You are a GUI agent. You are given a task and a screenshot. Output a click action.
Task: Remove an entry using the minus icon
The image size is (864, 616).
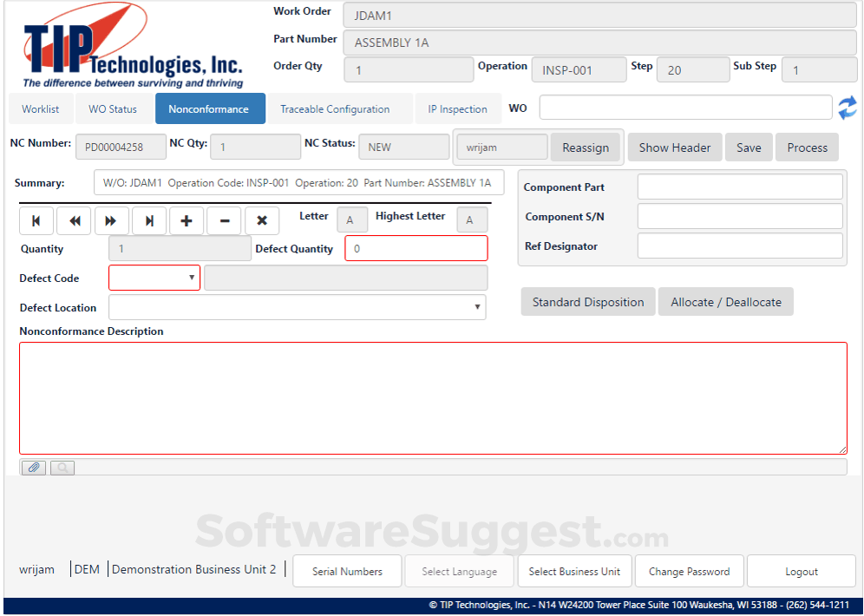pos(224,220)
